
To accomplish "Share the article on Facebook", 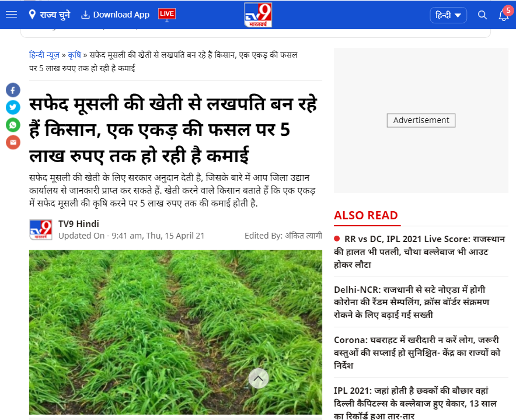I will pos(13,90).
